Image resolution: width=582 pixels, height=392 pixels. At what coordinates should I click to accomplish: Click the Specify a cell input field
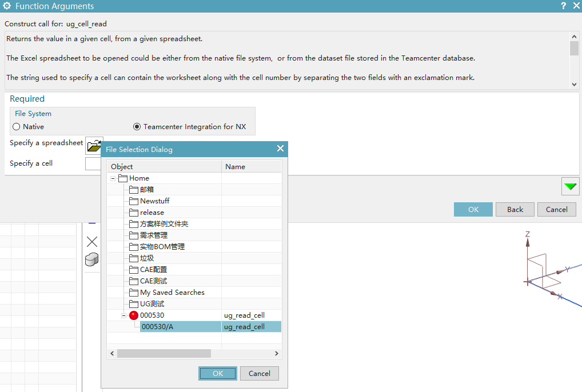point(93,163)
